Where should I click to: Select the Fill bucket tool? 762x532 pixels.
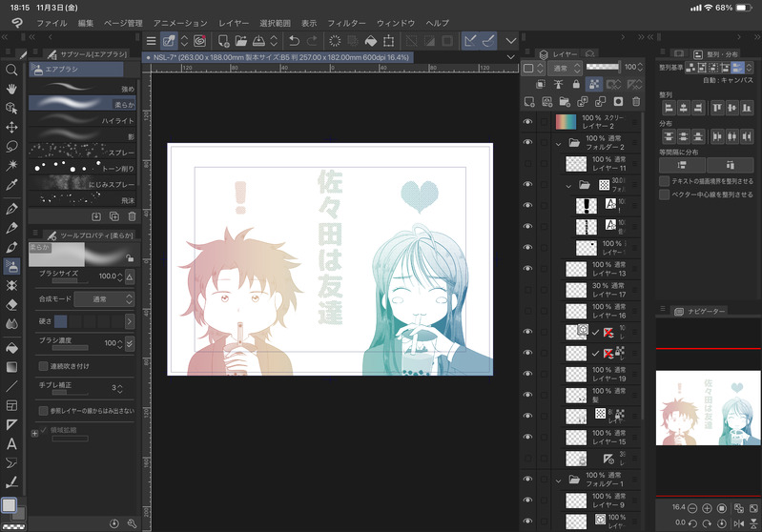point(11,348)
